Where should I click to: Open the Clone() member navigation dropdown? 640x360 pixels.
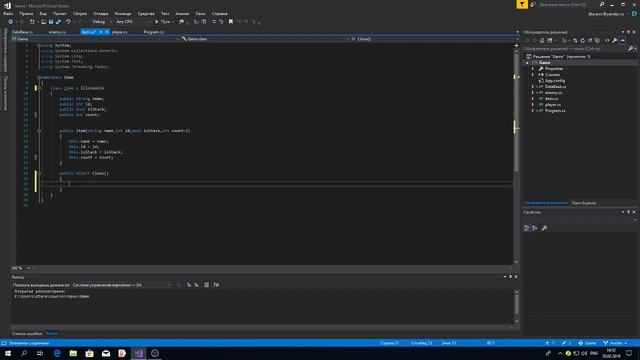click(434, 39)
